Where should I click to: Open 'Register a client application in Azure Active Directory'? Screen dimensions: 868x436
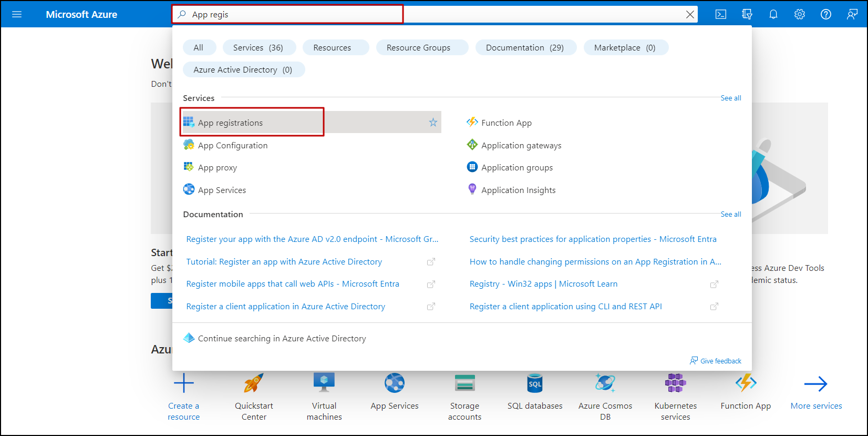coord(286,306)
